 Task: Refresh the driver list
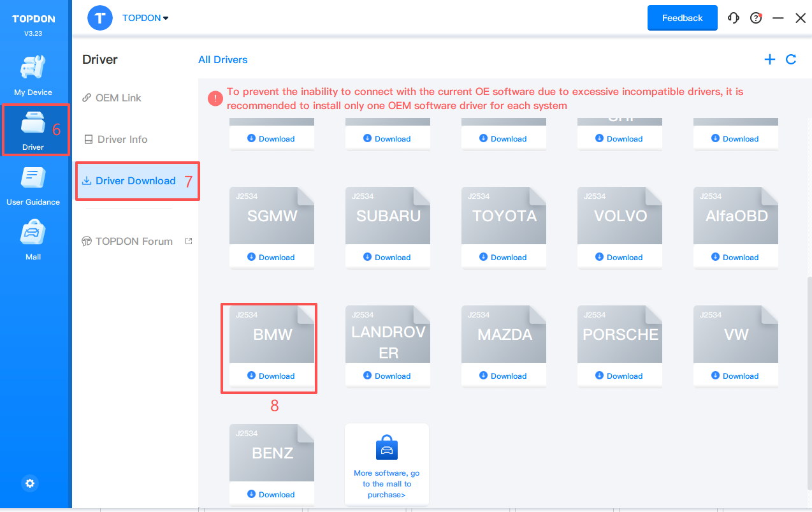pos(791,59)
